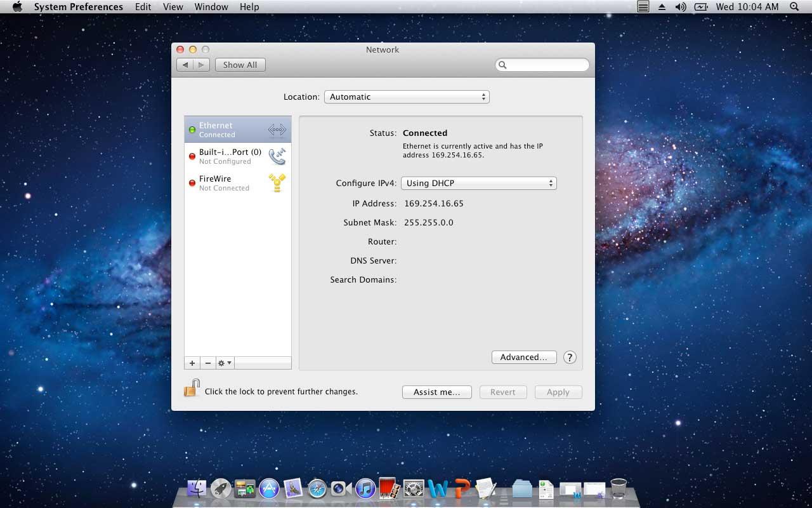The image size is (812, 508).
Task: Expand the Configure IPv4 dropdown
Action: [479, 184]
